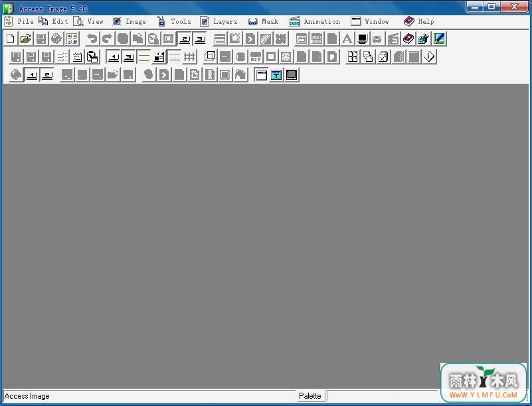Viewport: 532px width, 406px height.
Task: Click the Palette pane in the status bar
Action: coord(310,396)
